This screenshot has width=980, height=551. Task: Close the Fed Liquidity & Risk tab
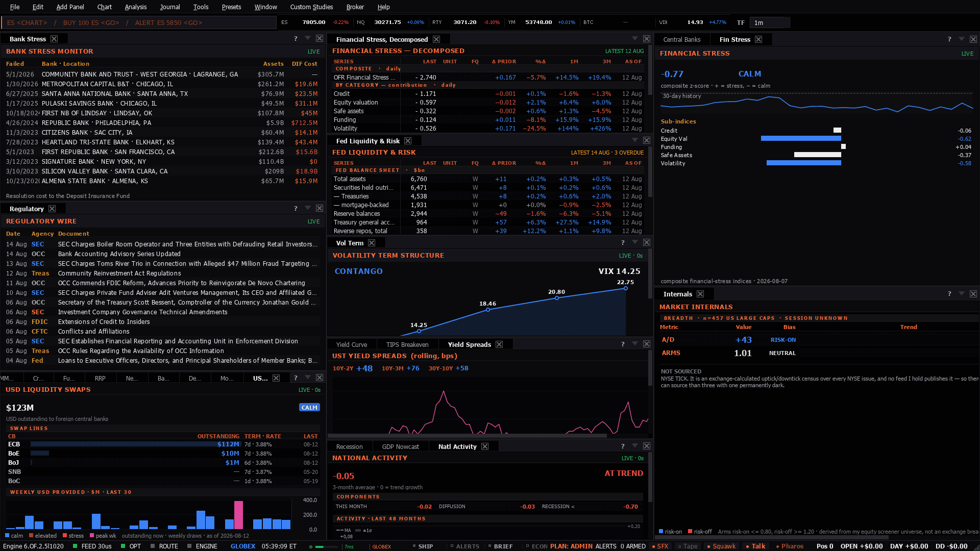pos(408,141)
